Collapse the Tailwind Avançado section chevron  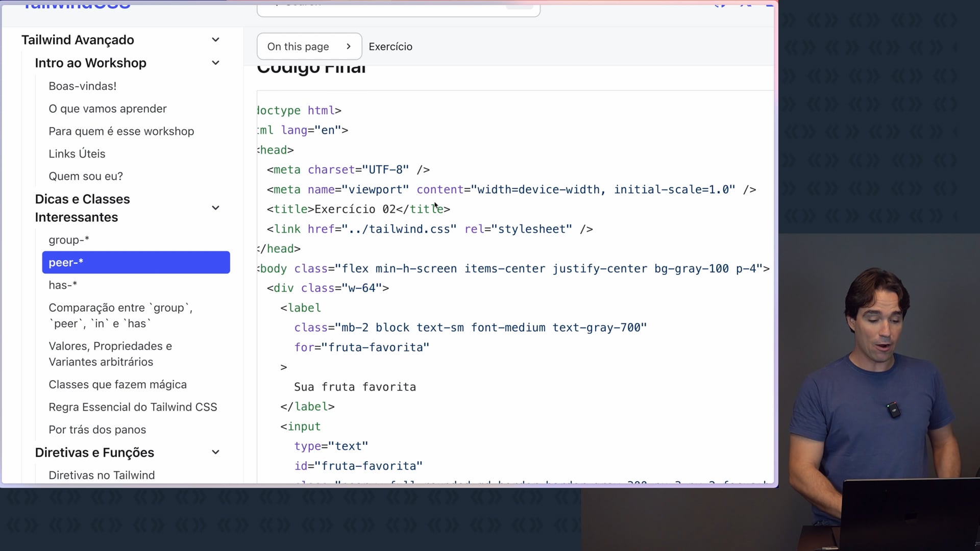point(215,40)
